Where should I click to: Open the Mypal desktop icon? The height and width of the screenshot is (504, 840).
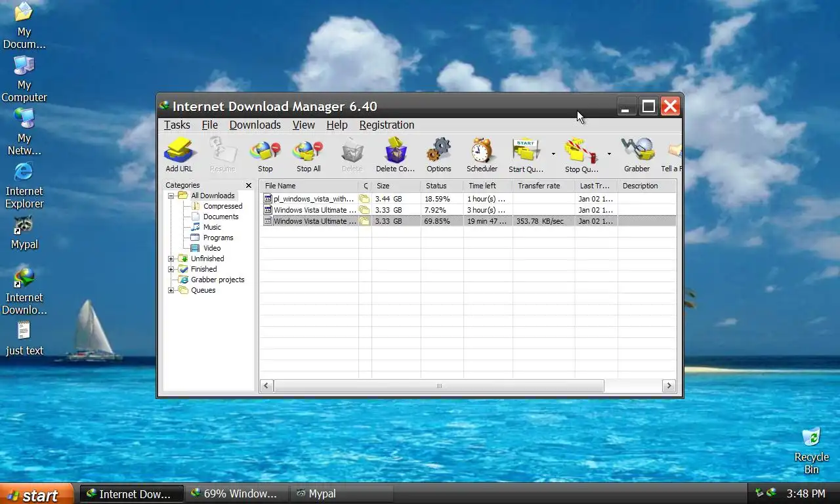click(x=24, y=233)
